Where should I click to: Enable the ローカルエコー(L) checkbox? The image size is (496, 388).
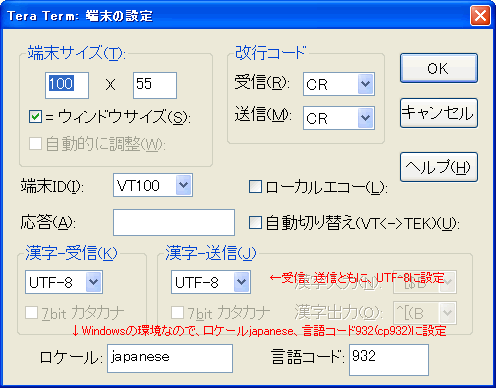(255, 187)
